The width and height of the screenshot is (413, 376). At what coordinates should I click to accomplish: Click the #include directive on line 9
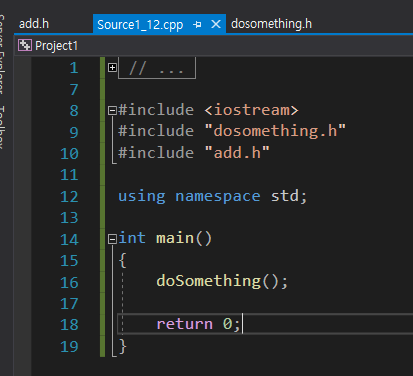point(156,131)
